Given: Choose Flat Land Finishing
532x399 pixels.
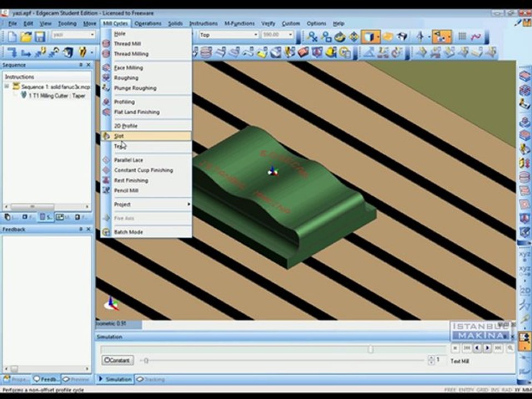Looking at the screenshot, I should 146,112.
